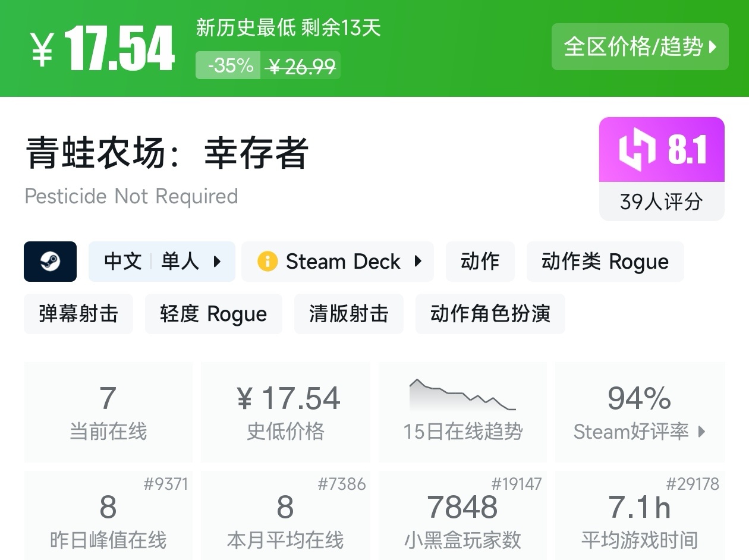Tap the 轻度 Rogue tag
Image resolution: width=749 pixels, height=560 pixels.
coord(213,313)
